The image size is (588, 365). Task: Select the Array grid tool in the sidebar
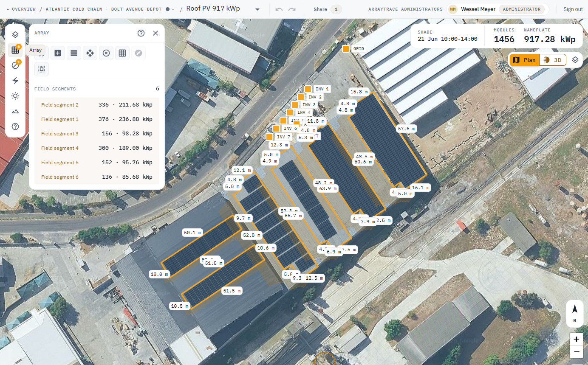(x=15, y=50)
